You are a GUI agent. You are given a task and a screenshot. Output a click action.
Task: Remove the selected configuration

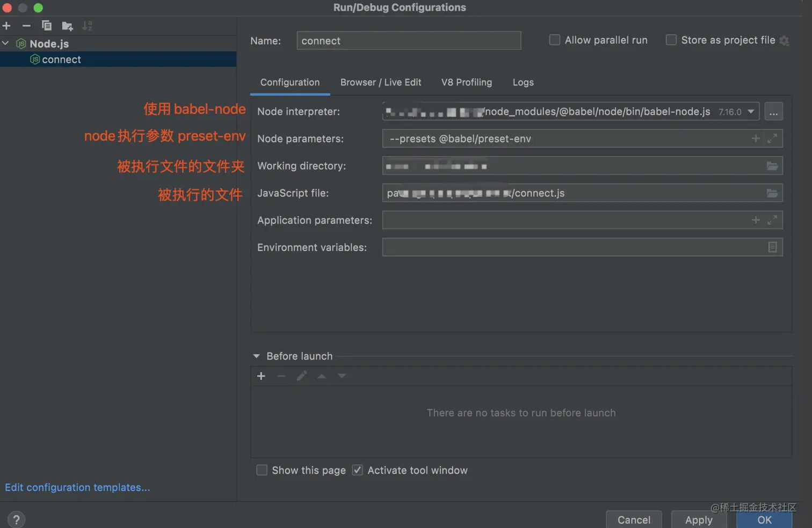tap(26, 26)
